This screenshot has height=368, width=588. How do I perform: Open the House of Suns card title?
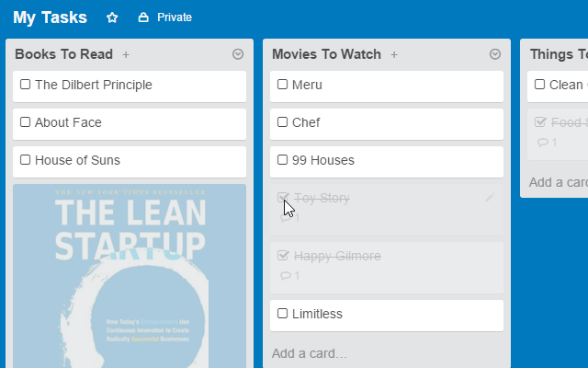point(77,160)
